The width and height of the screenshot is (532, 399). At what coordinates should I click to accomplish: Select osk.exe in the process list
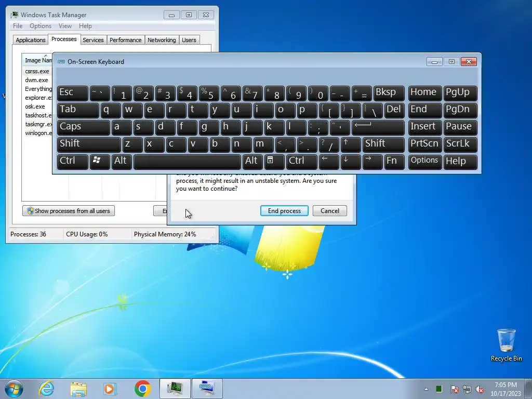35,107
